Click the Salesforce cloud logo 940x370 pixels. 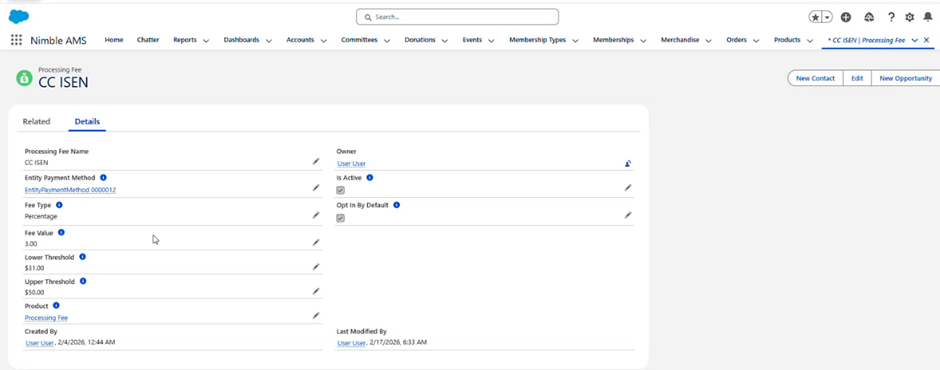(x=19, y=16)
